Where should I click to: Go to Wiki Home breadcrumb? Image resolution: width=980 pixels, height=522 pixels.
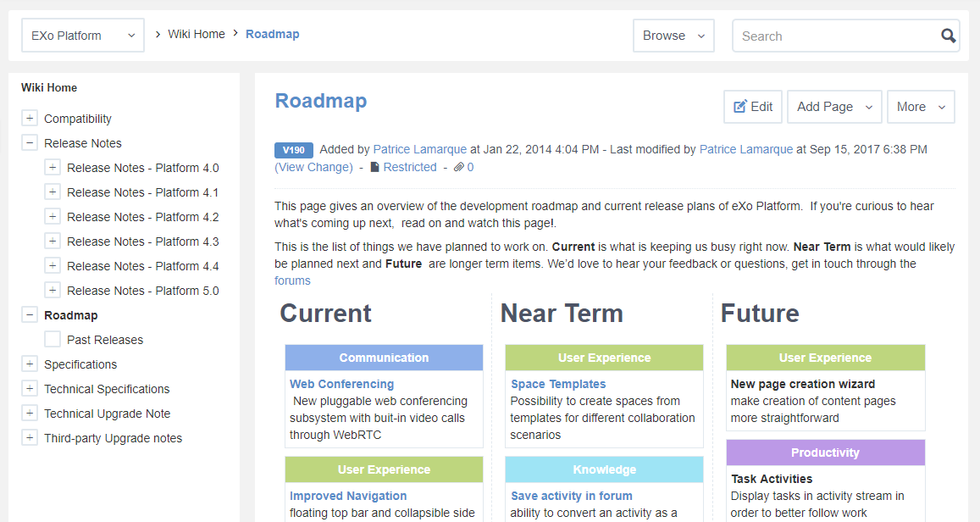(x=197, y=35)
